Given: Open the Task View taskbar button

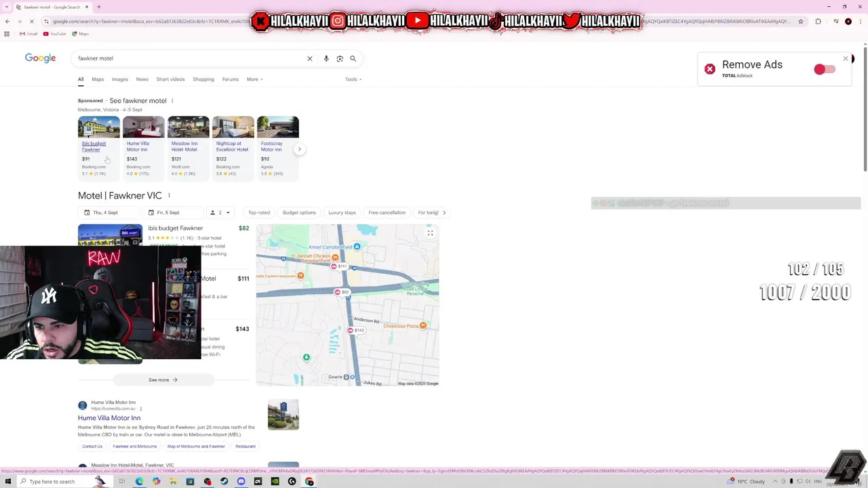Looking at the screenshot, I should (122, 482).
